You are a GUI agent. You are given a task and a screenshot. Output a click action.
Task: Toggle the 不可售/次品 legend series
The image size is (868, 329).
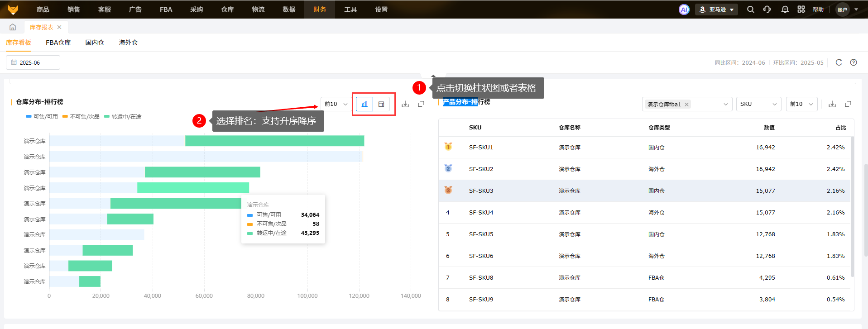pos(81,117)
